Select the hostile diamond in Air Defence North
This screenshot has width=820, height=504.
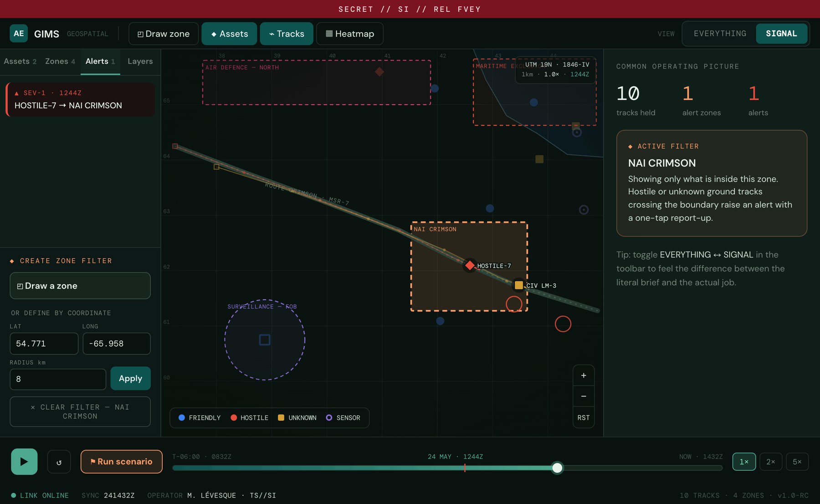[379, 72]
